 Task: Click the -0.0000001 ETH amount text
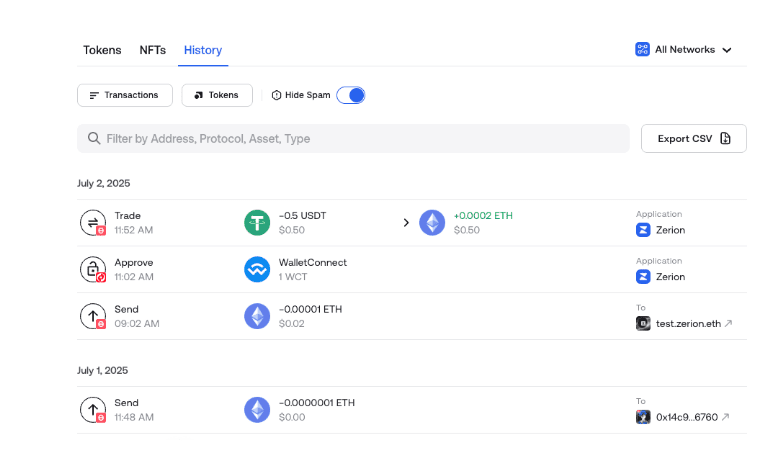tap(317, 403)
